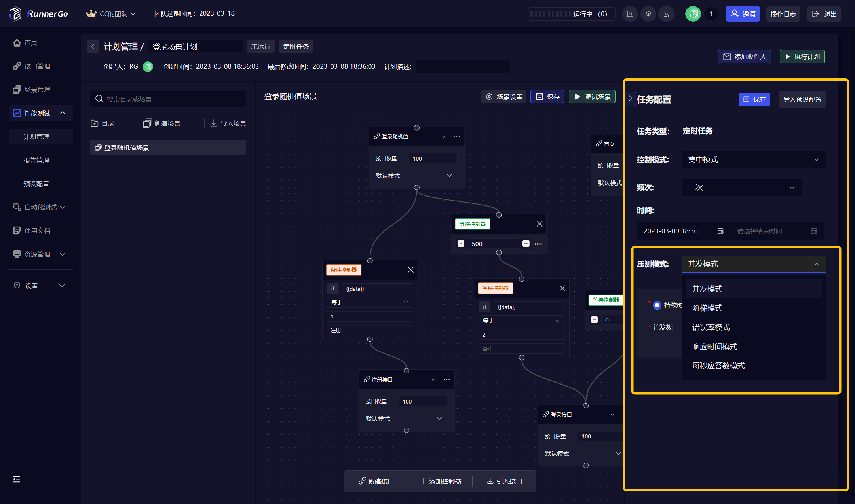Choose 并发模式 from the dropdown list
Screen dimensions: 855x504
(754, 289)
